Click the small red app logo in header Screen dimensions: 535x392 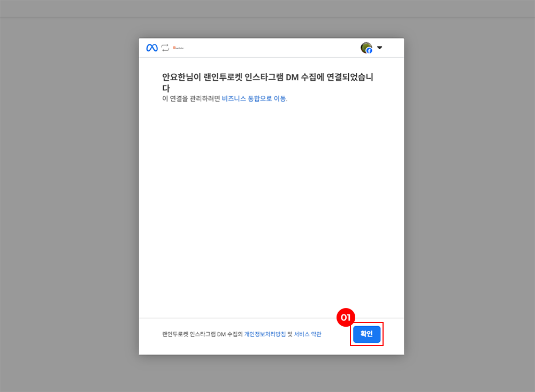tap(178, 48)
